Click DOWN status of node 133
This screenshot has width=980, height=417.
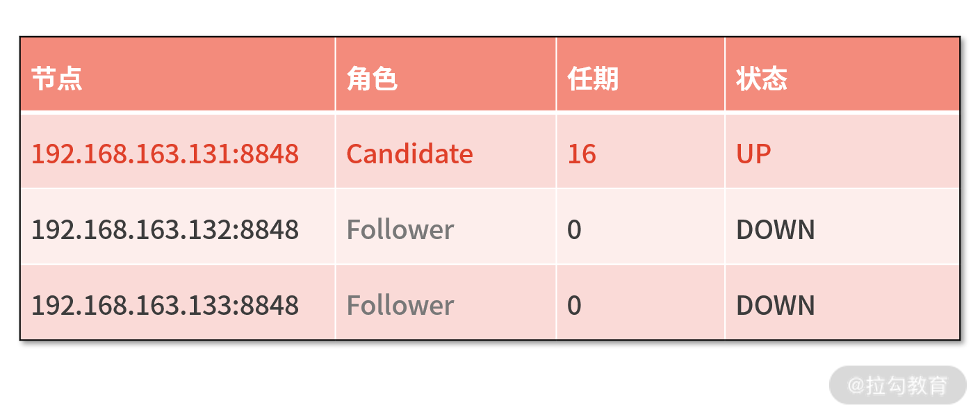[775, 305]
